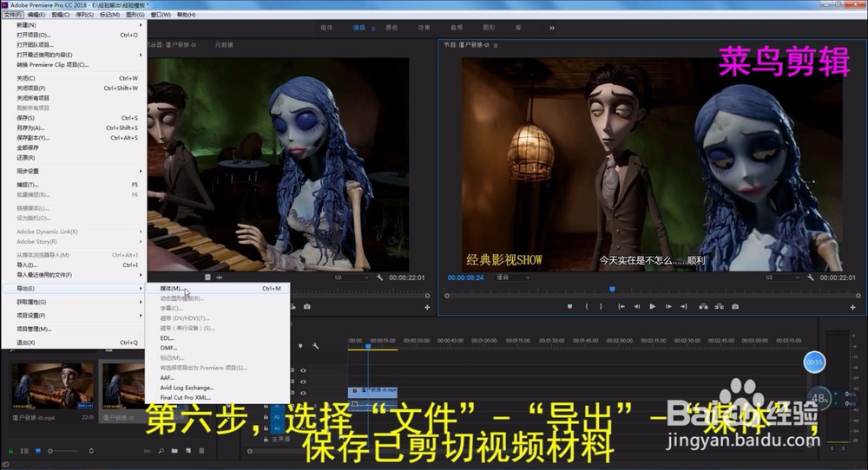The image size is (868, 470).
Task: Add marker in the program monitor
Action: click(569, 306)
